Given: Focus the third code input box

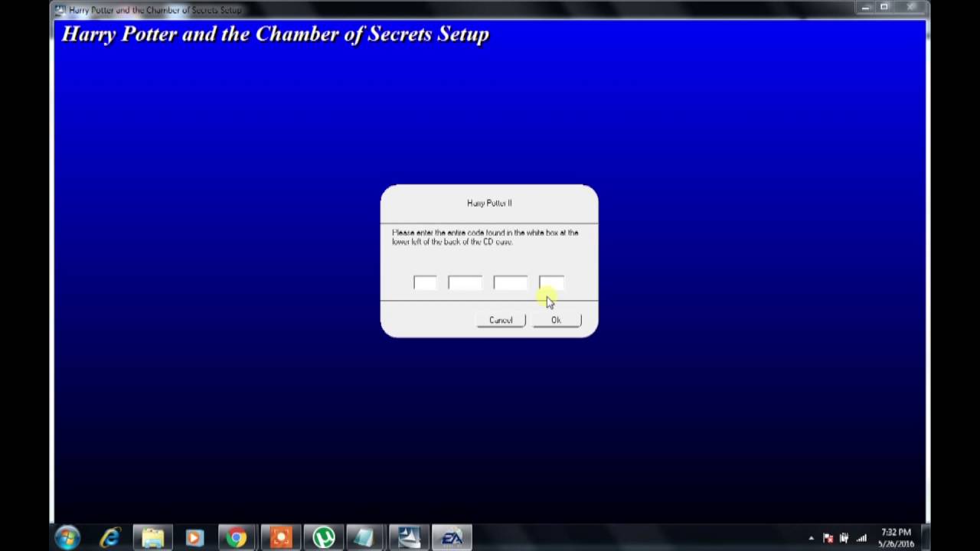Looking at the screenshot, I should (510, 283).
